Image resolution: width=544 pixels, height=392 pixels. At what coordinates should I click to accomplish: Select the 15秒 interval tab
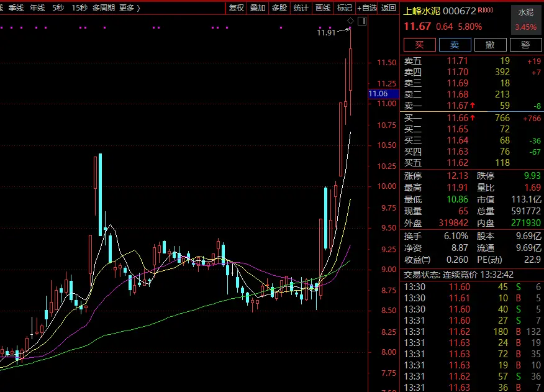tap(79, 8)
